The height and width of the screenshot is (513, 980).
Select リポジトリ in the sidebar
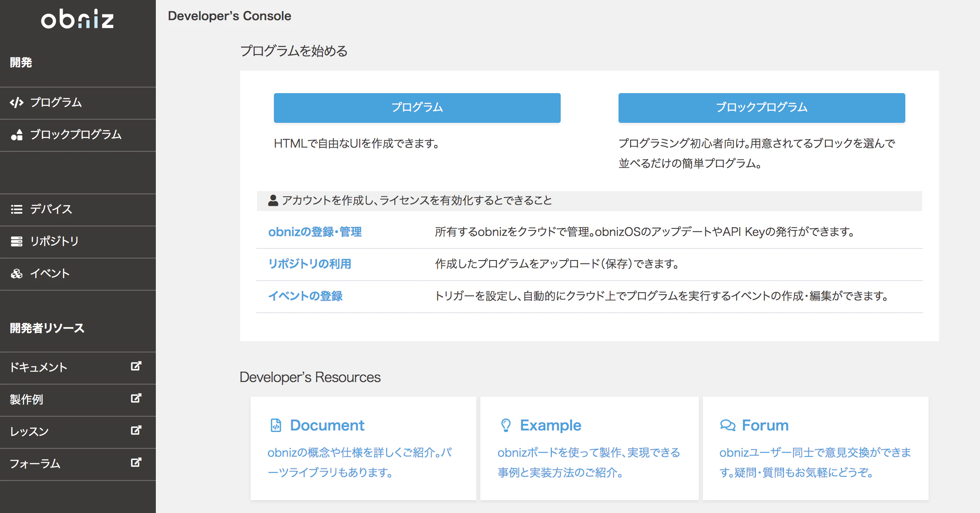[78, 242]
